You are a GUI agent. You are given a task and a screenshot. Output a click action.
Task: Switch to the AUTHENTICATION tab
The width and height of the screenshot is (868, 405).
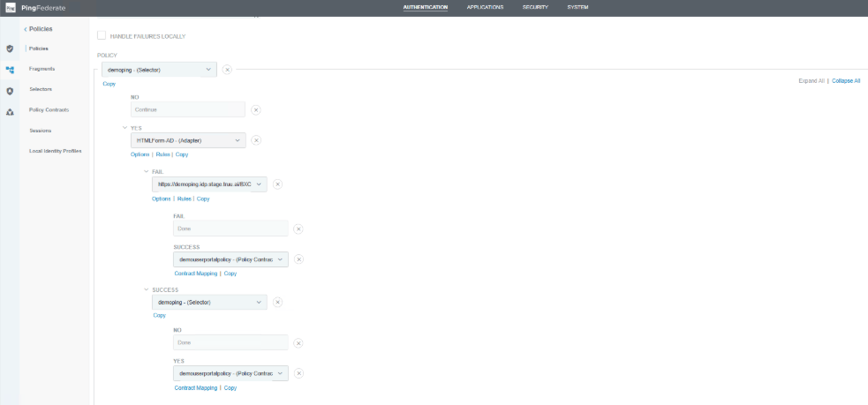point(425,7)
